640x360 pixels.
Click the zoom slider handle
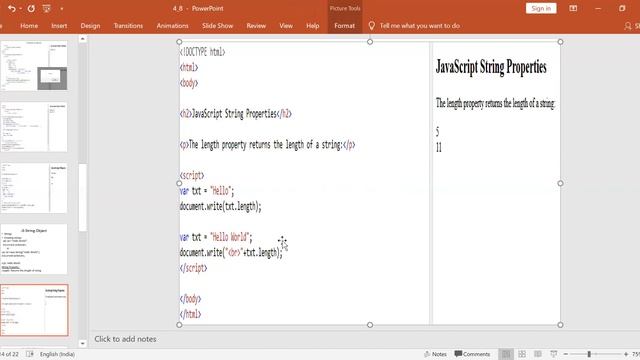click(x=589, y=354)
